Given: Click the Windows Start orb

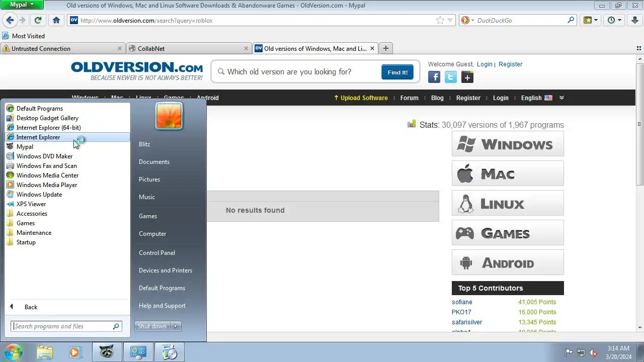Looking at the screenshot, I should coord(13,352).
